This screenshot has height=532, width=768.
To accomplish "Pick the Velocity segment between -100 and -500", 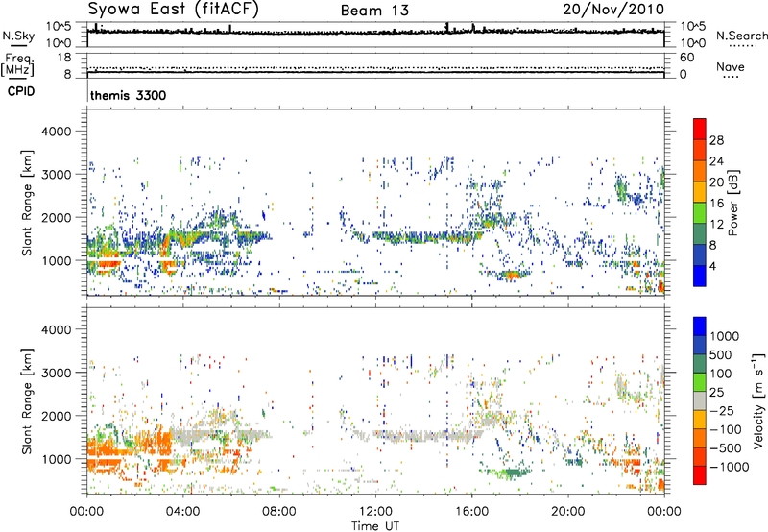I will pos(700,438).
